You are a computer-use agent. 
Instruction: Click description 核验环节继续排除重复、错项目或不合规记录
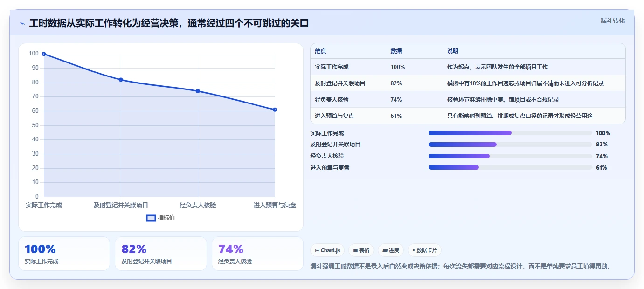(503, 100)
